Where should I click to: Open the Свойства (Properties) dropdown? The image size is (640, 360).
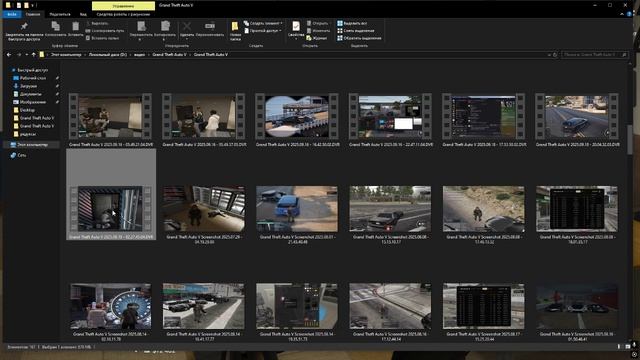(296, 39)
